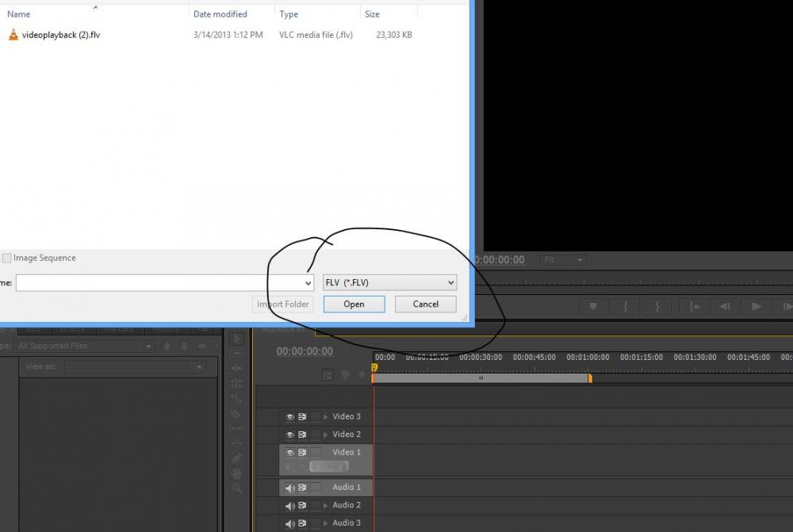Select the Rate Stretch tool
Screen dimensions: 793x532
pyautogui.click(x=236, y=399)
